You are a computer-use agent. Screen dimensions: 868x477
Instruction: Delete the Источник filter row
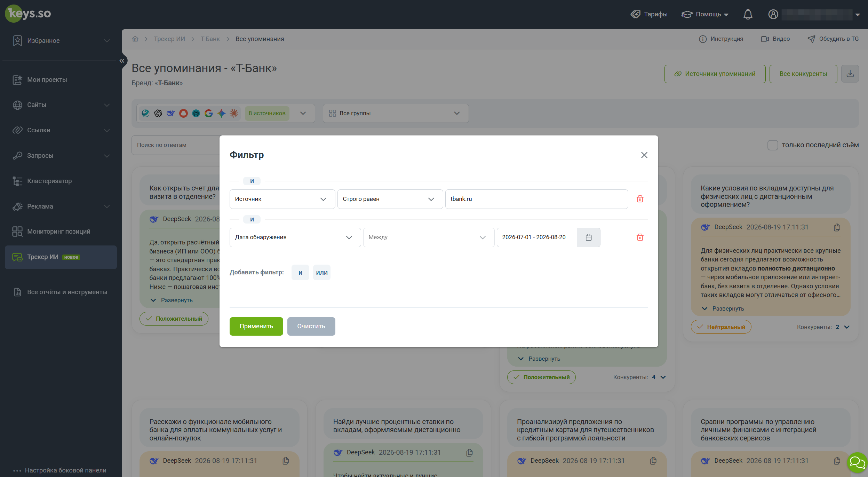tap(640, 199)
